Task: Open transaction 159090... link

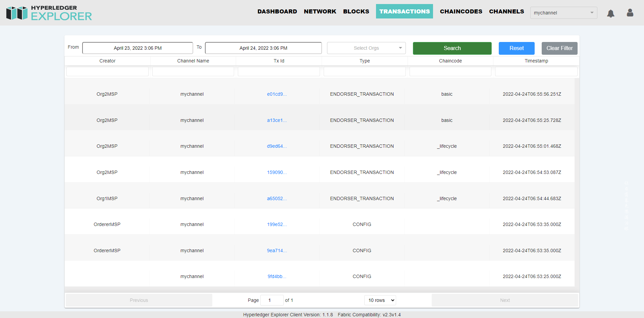Action: [x=277, y=172]
